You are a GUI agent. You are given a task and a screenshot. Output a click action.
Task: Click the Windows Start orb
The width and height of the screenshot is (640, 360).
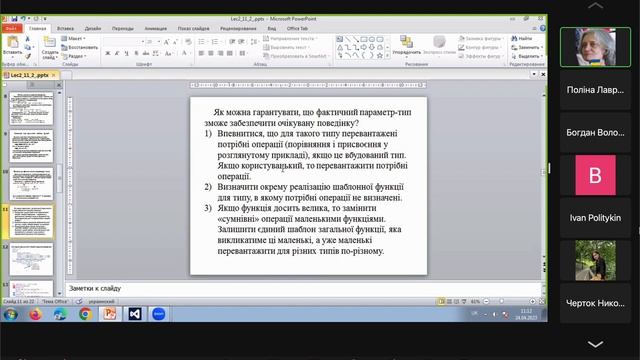[x=11, y=314]
